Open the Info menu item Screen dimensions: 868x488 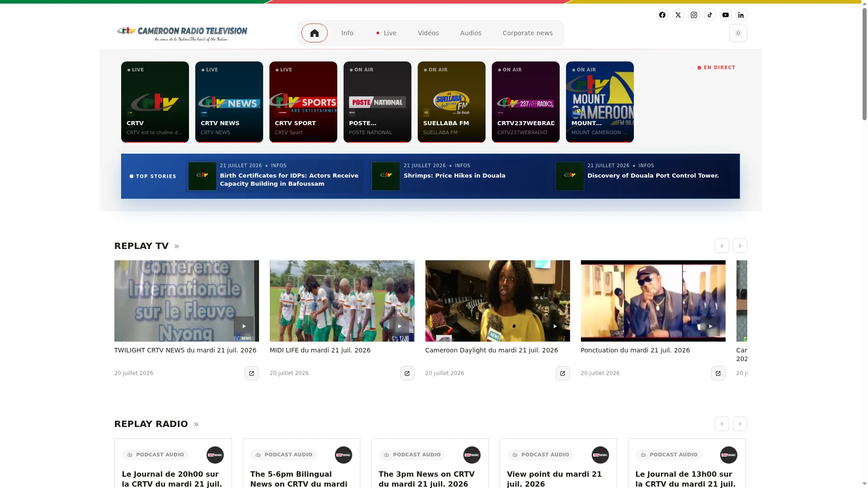[347, 33]
